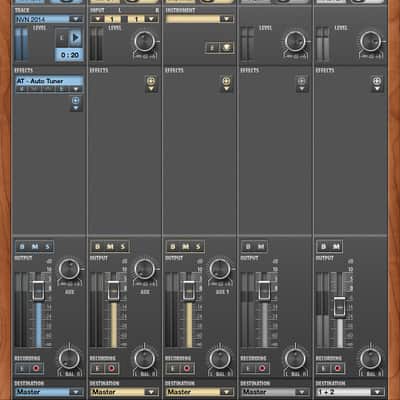Arm record on the blue track
This screenshot has width=400, height=400.
click(36, 368)
